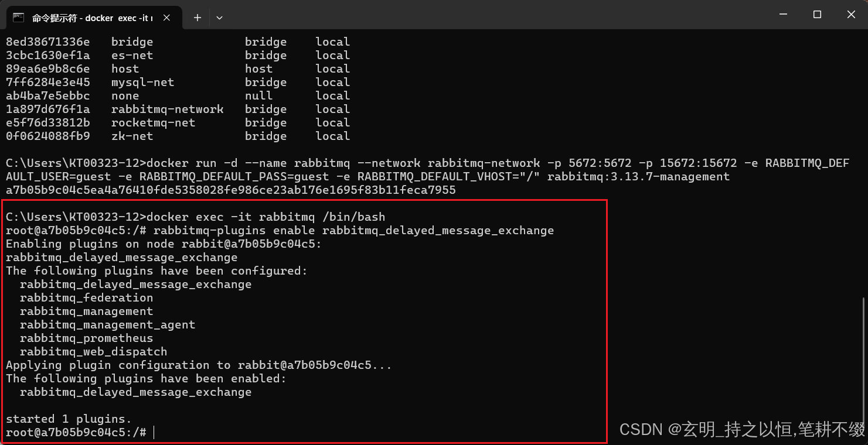
Task: Click the blinking terminal cursor
Action: pos(154,432)
